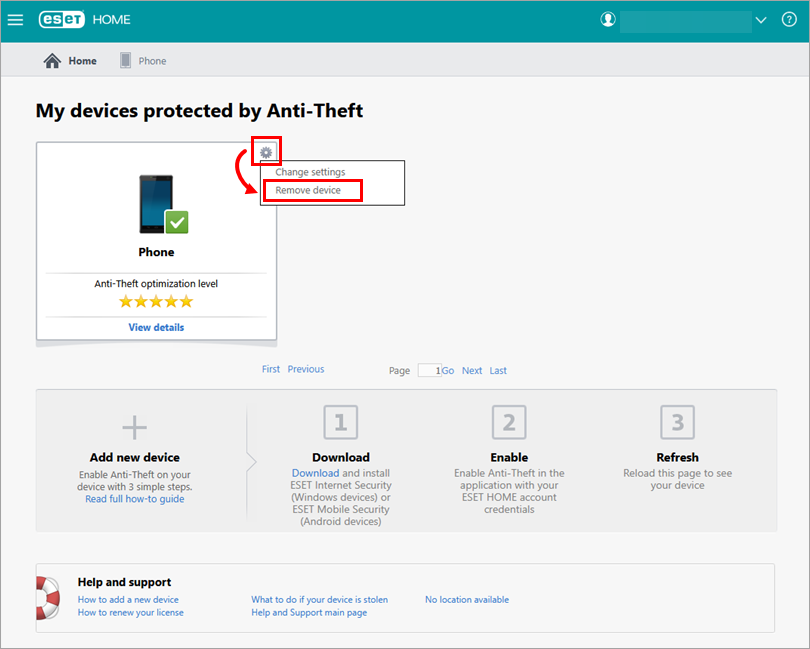Open the help question mark icon
810x649 pixels.
click(790, 20)
